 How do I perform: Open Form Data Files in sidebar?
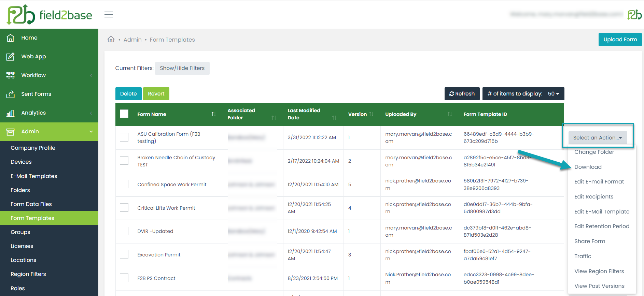point(31,204)
